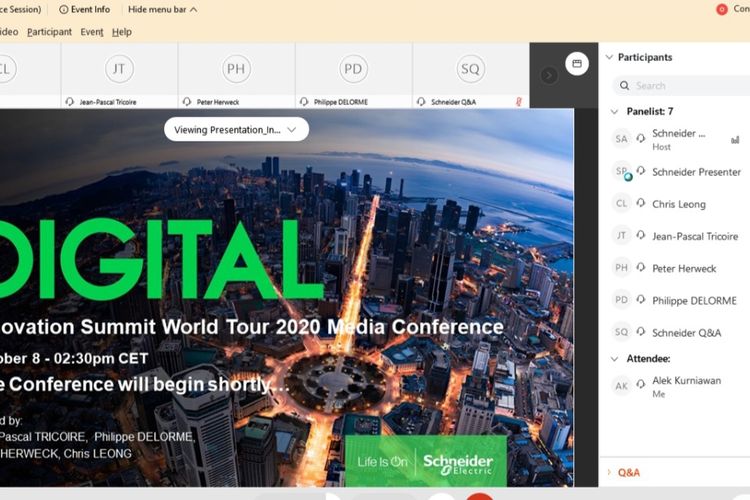Click SP avatar of Schneider Presenter
Viewport: 750px width, 500px height.
[622, 171]
